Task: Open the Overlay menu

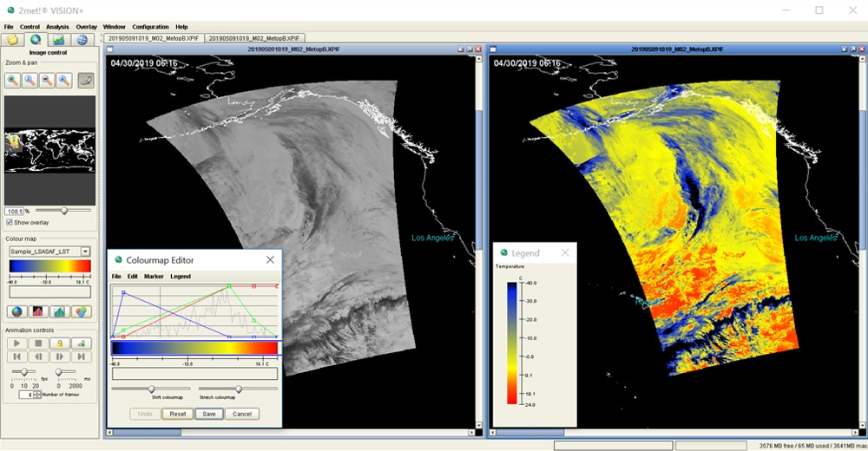Action: (x=86, y=27)
